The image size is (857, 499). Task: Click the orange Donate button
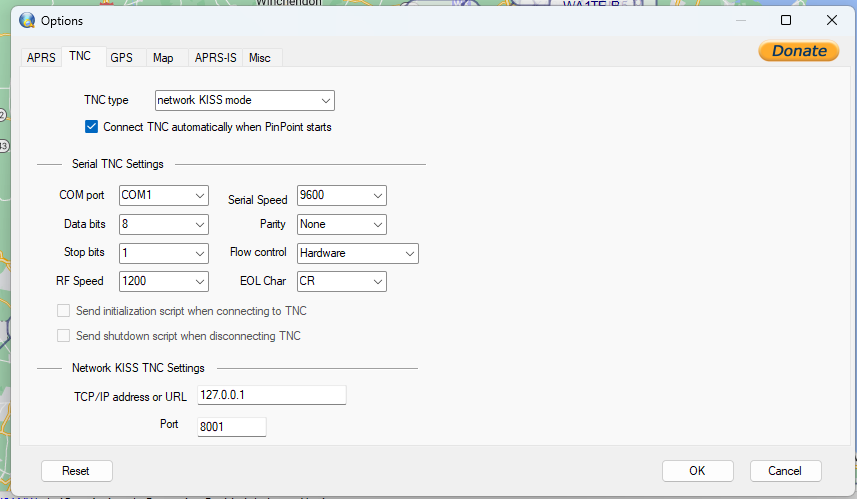click(x=799, y=51)
